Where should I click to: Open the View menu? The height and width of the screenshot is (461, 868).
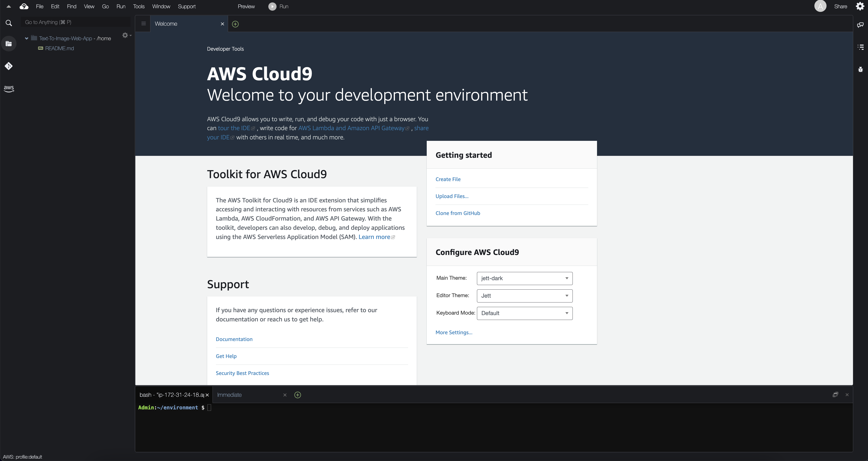point(89,6)
